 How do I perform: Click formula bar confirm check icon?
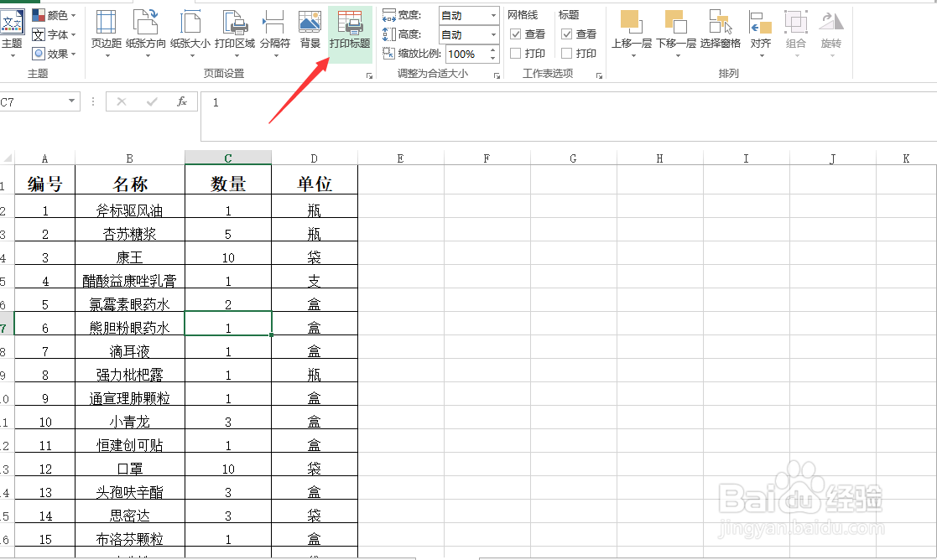pos(152,101)
